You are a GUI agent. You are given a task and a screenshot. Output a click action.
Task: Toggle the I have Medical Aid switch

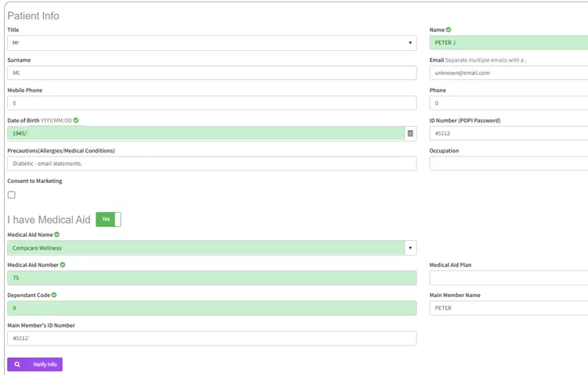[108, 219]
